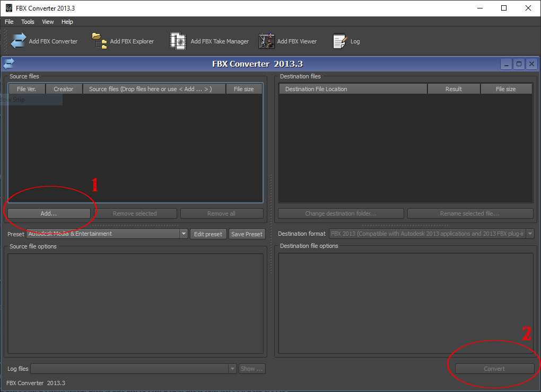541x392 pixels.
Task: Sort by File Ver. column header
Action: [27, 89]
